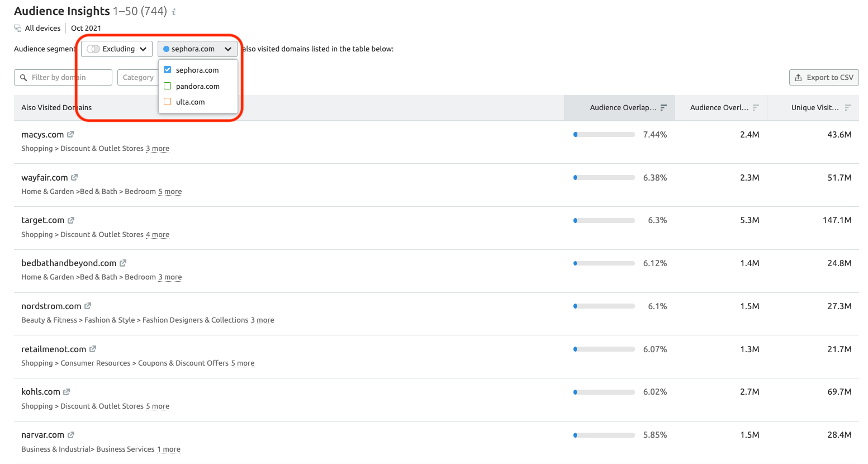
Task: Click the Oct 2021 date label
Action: 86,28
